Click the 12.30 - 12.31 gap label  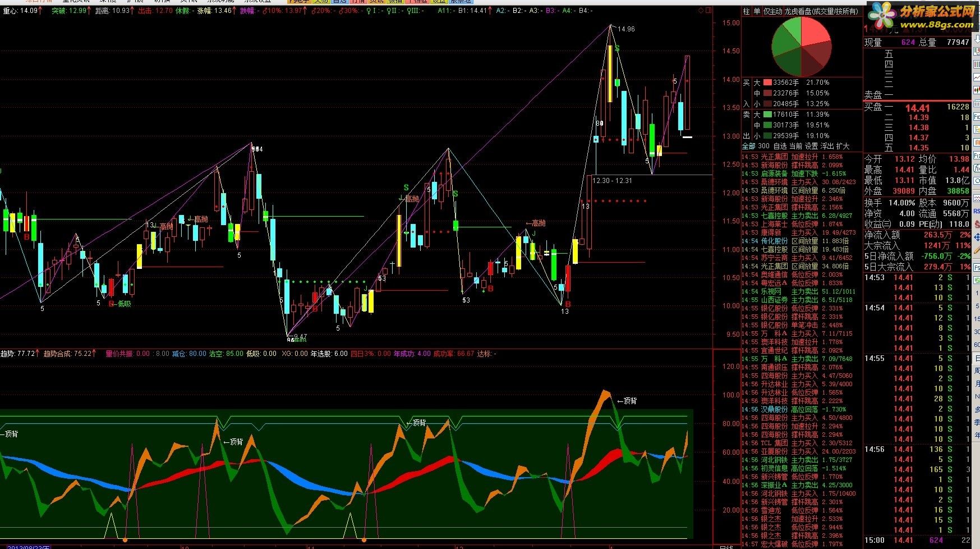point(612,180)
